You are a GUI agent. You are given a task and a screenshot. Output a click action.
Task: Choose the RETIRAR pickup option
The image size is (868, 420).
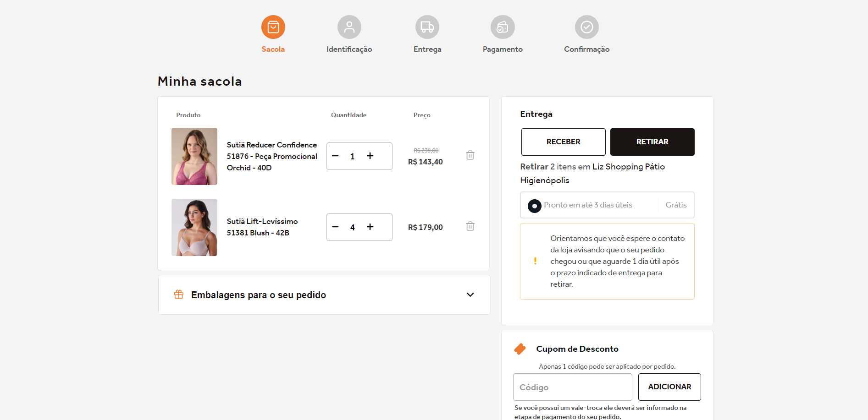click(652, 142)
